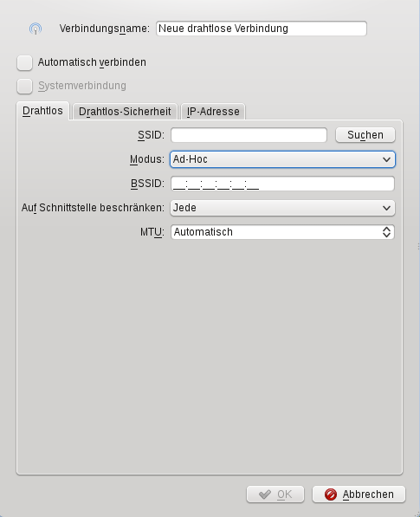Click the MTU Automatisch spin box arrows
The height and width of the screenshot is (517, 420).
tap(386, 232)
